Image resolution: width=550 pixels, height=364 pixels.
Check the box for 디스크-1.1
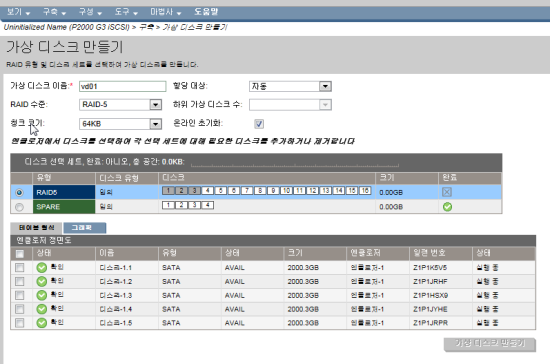pyautogui.click(x=20, y=268)
